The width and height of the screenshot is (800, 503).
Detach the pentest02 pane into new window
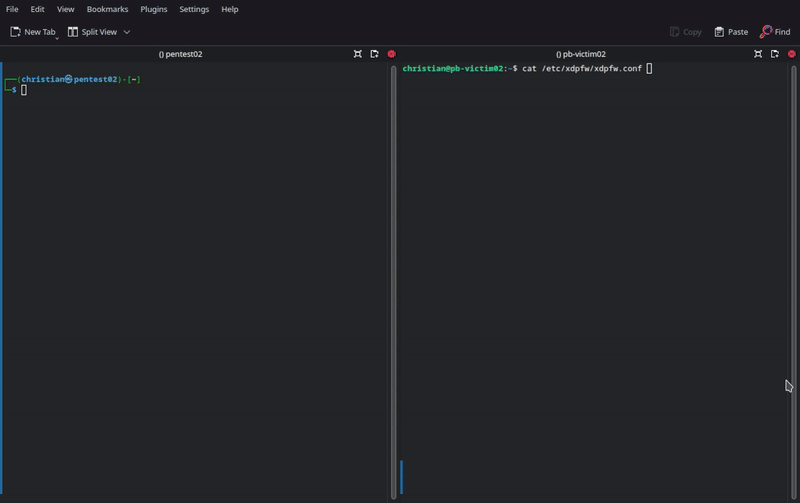click(375, 54)
